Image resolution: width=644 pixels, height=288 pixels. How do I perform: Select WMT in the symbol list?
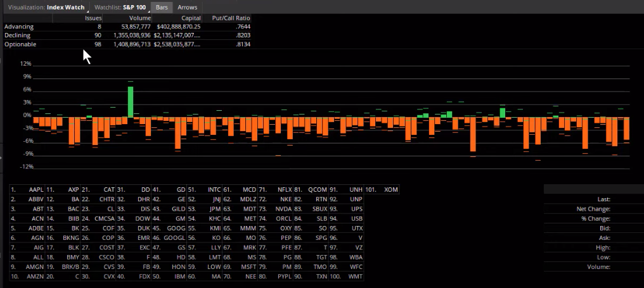(x=356, y=277)
